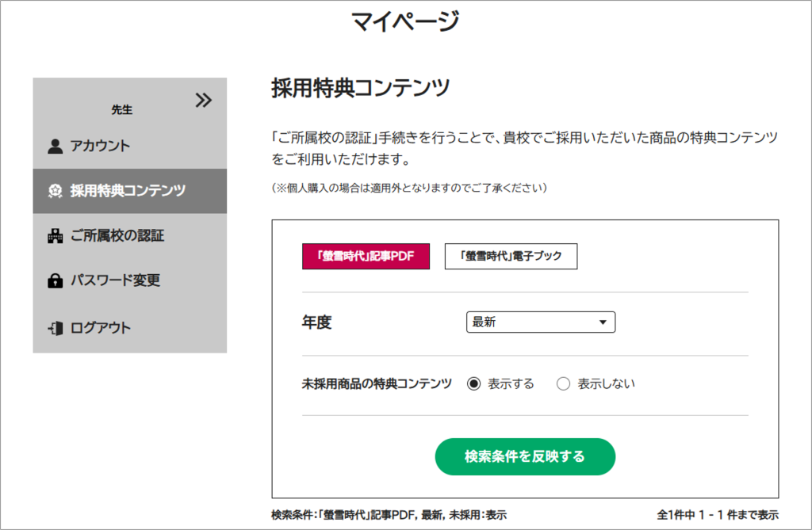Click the 表示しない option label
The width and height of the screenshot is (812, 530).
606,384
